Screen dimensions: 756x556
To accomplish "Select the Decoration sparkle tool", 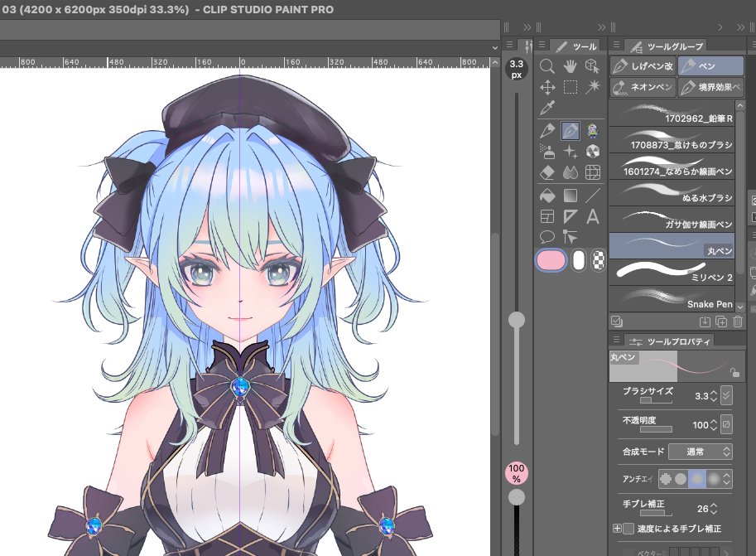I will (x=570, y=152).
